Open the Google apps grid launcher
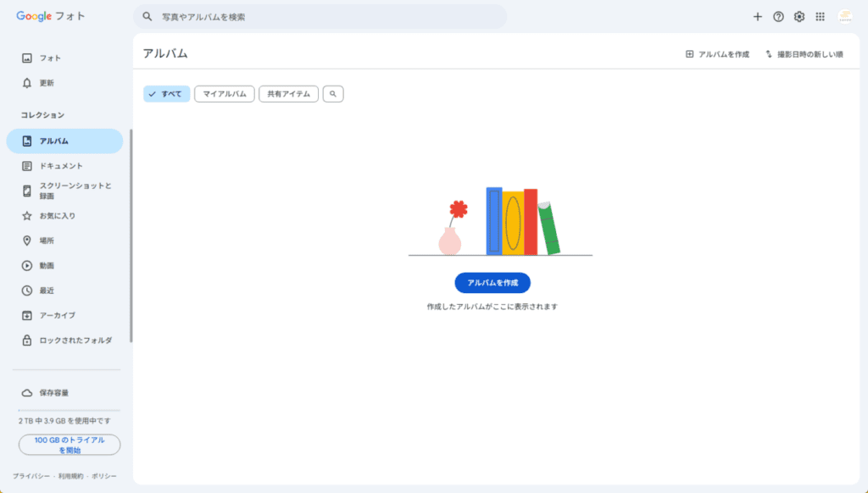The height and width of the screenshot is (493, 868). [x=820, y=17]
